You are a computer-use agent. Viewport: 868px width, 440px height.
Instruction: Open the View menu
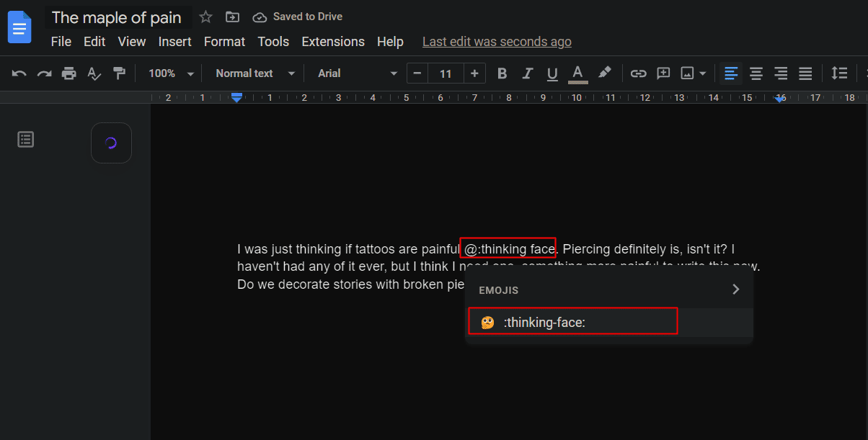[x=132, y=42]
